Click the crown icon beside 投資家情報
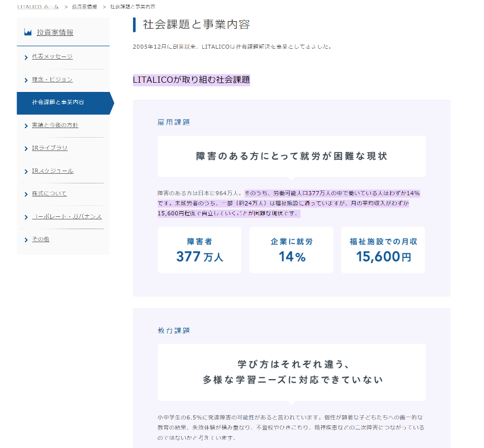 [28, 32]
